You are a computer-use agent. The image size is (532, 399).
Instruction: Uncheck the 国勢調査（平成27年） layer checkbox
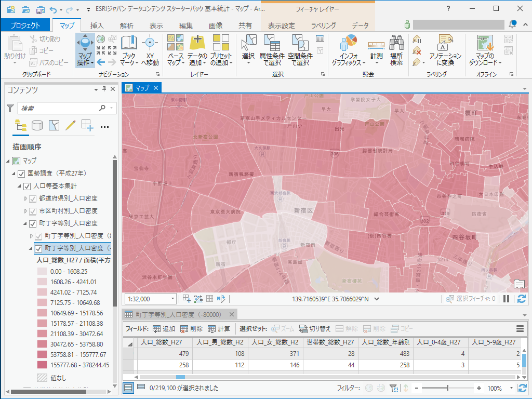point(21,174)
